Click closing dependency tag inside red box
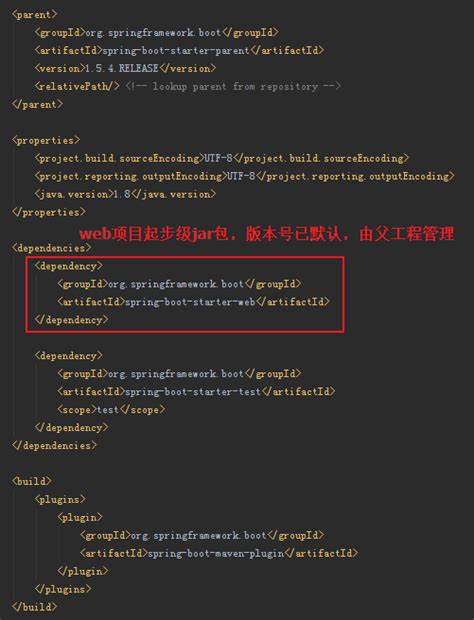 pyautogui.click(x=71, y=320)
